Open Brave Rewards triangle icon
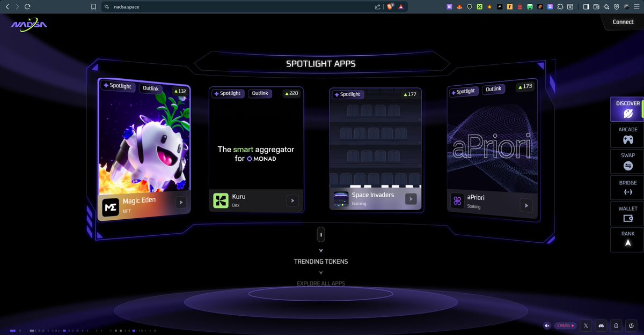 401,7
